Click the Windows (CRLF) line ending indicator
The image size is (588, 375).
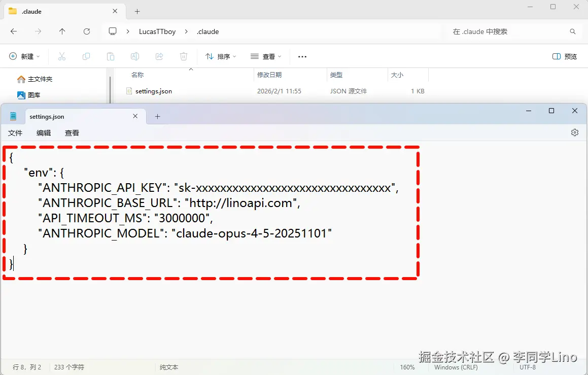pyautogui.click(x=456, y=367)
